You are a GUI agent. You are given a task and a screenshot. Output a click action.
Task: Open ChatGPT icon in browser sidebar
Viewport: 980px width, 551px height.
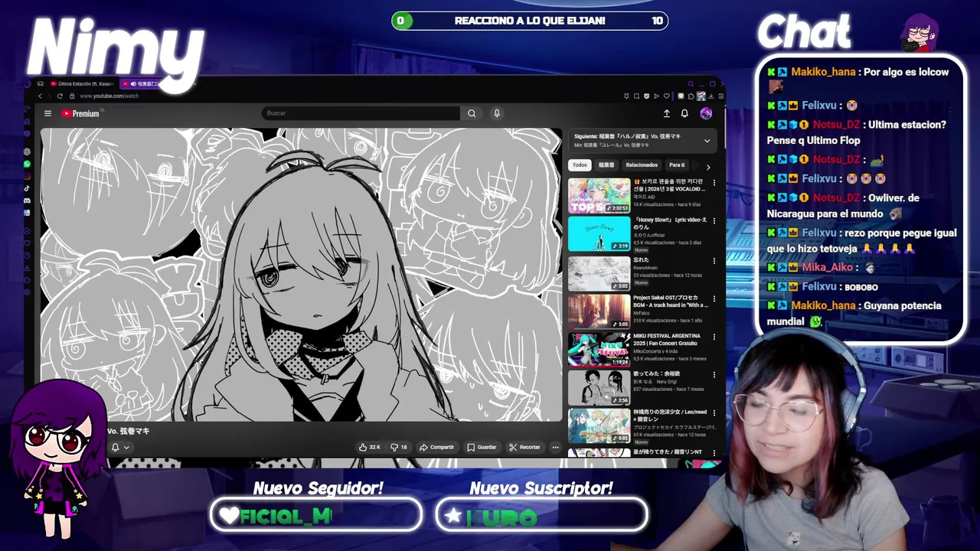(x=27, y=152)
